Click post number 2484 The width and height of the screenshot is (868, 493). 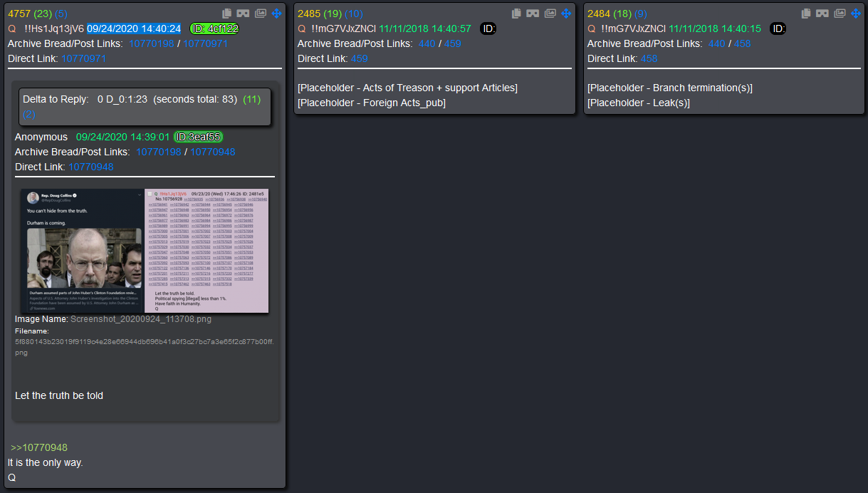point(599,14)
